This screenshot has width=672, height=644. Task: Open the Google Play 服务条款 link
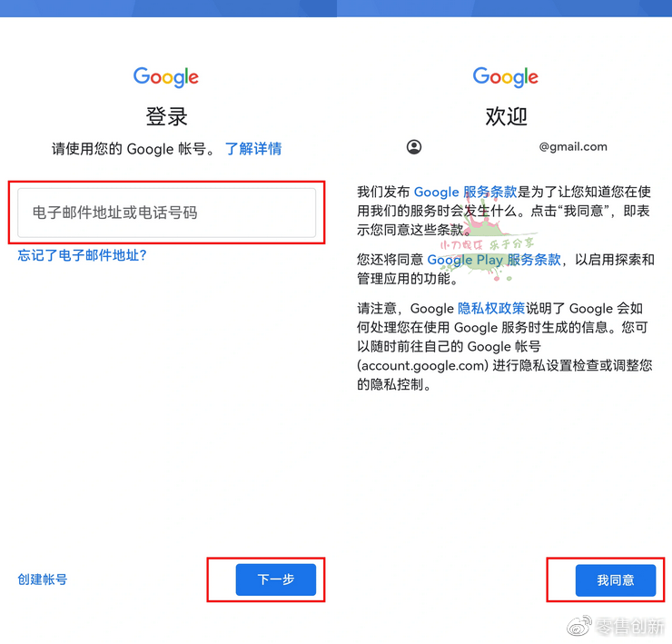(494, 260)
